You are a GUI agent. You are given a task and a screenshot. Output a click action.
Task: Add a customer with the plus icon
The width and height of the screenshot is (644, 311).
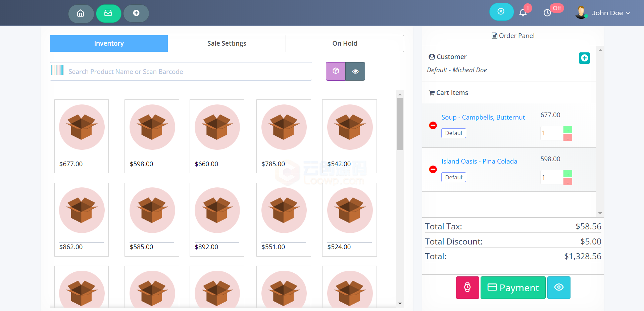click(584, 58)
